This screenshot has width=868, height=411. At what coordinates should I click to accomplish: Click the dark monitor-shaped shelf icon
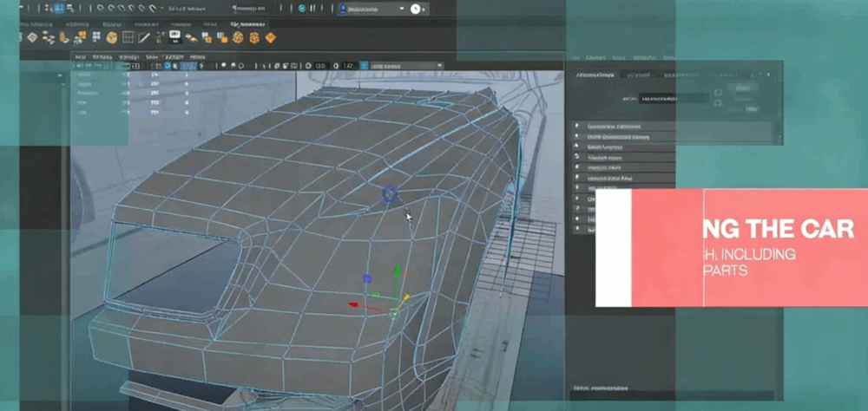click(174, 36)
